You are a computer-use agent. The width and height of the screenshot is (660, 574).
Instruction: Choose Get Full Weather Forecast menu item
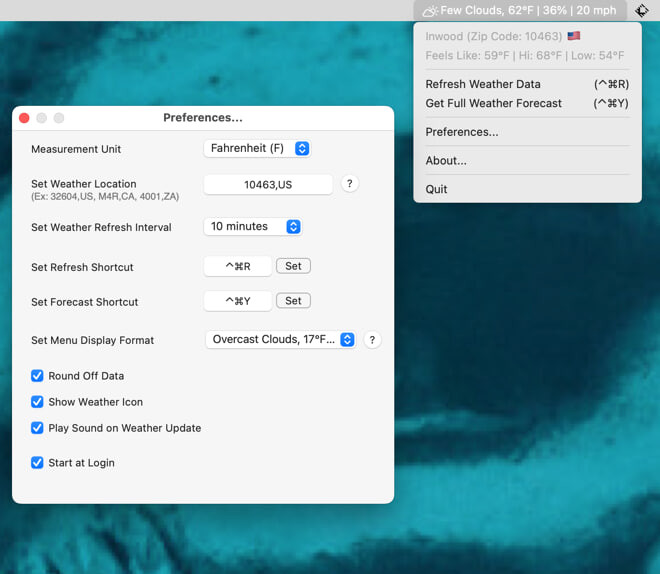(527, 103)
